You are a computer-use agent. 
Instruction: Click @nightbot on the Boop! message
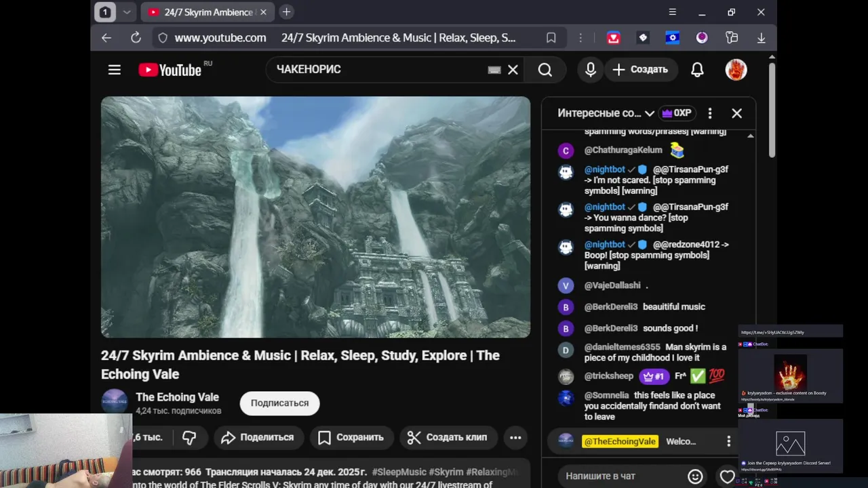click(604, 245)
